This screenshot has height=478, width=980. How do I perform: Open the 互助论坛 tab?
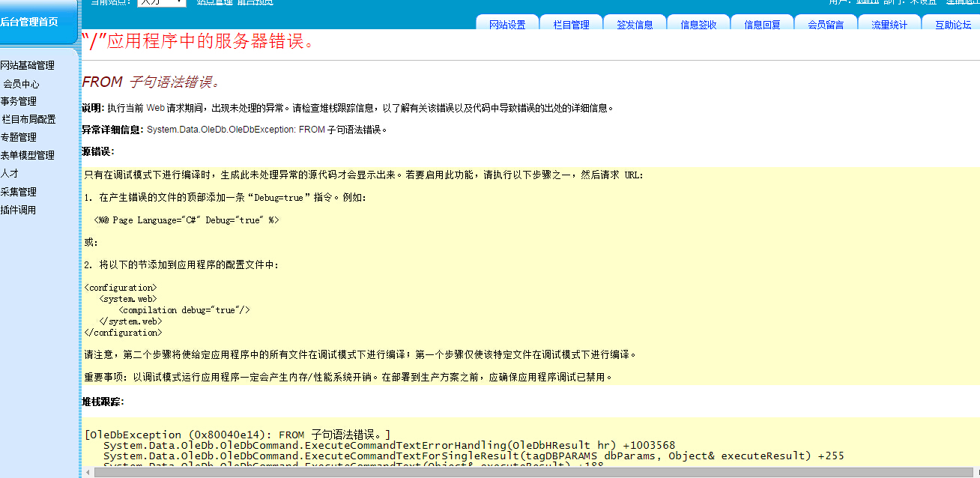point(952,24)
